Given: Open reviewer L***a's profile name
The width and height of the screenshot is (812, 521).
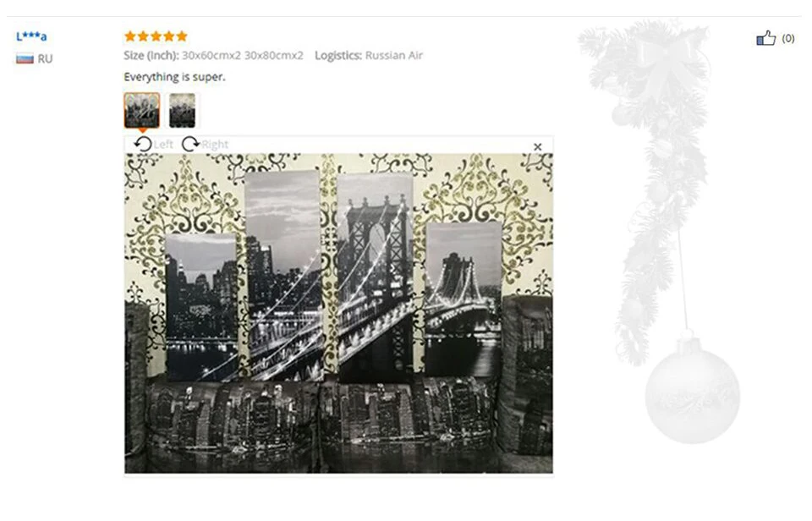Looking at the screenshot, I should tap(31, 36).
